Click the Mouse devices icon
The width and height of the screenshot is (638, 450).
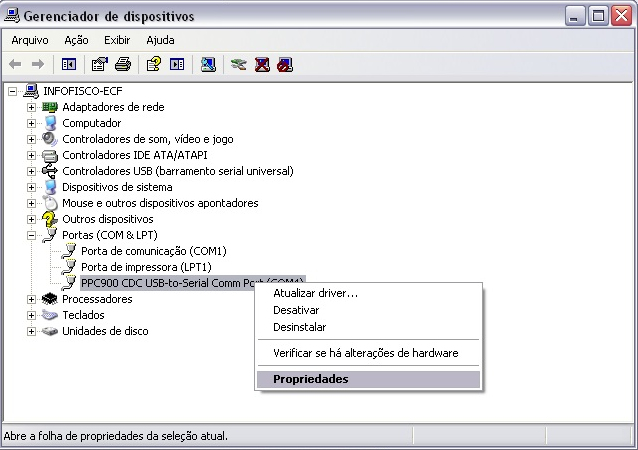(x=50, y=203)
